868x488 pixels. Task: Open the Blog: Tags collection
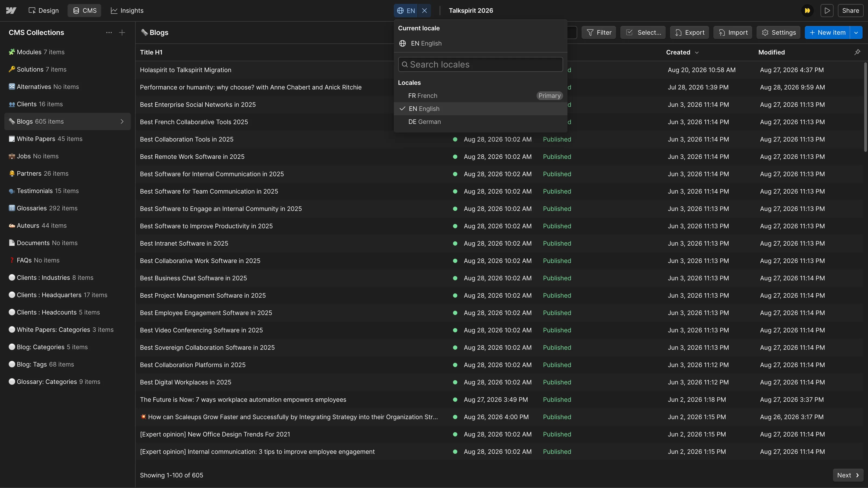point(67,364)
